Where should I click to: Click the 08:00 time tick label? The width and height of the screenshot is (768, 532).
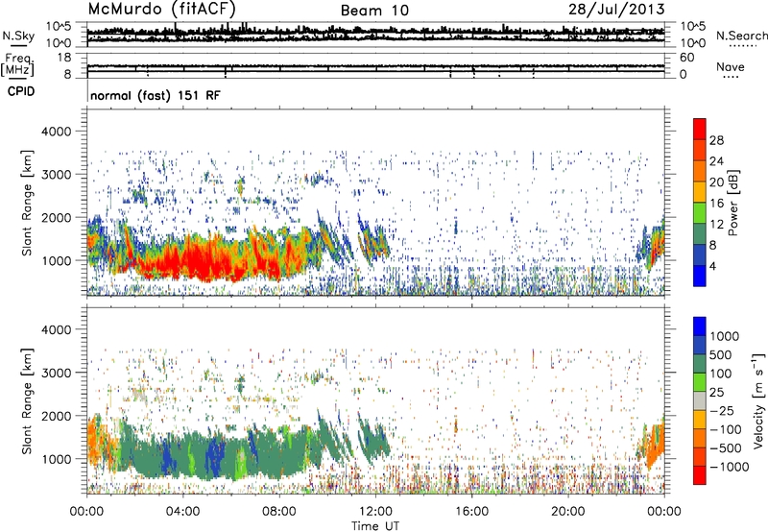click(278, 512)
